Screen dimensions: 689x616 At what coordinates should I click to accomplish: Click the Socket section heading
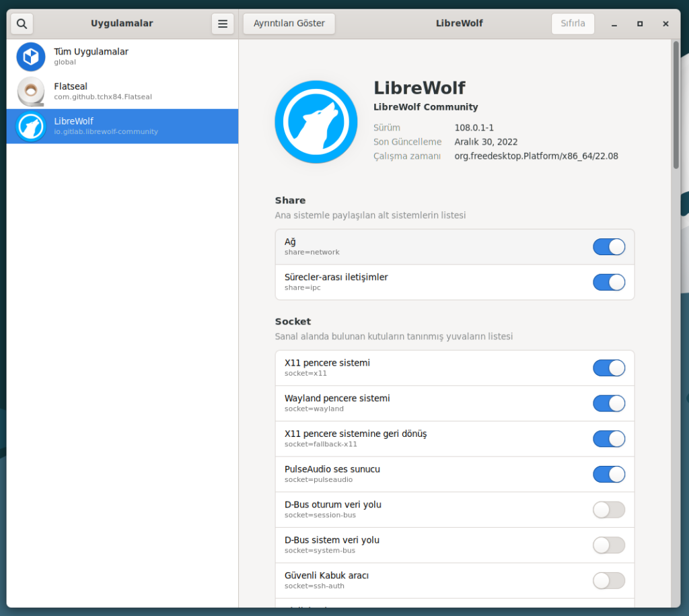[293, 321]
